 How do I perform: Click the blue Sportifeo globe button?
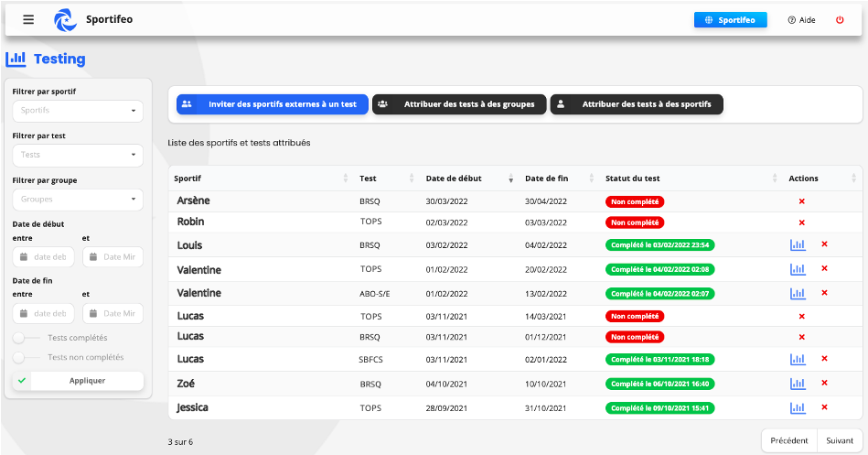730,20
